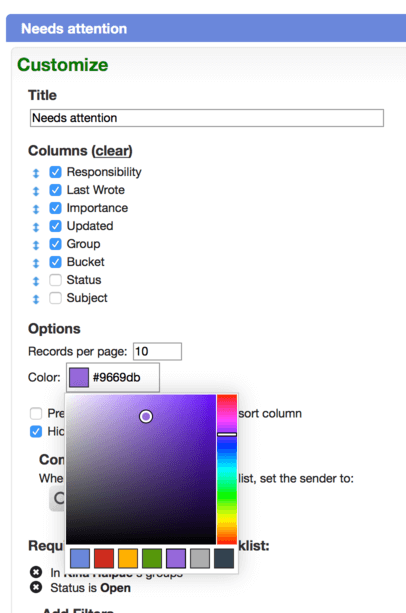Click the Title field containing Needs attention

(207, 118)
